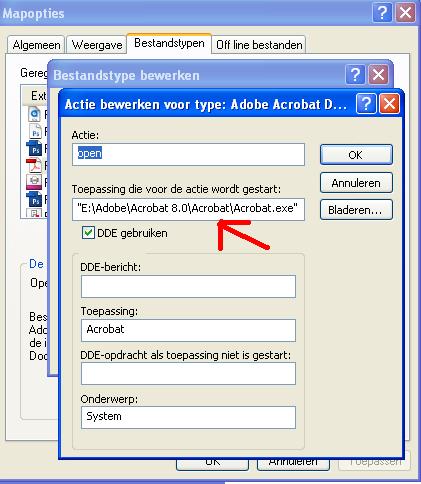Open Bladeren to browse for application

(356, 210)
